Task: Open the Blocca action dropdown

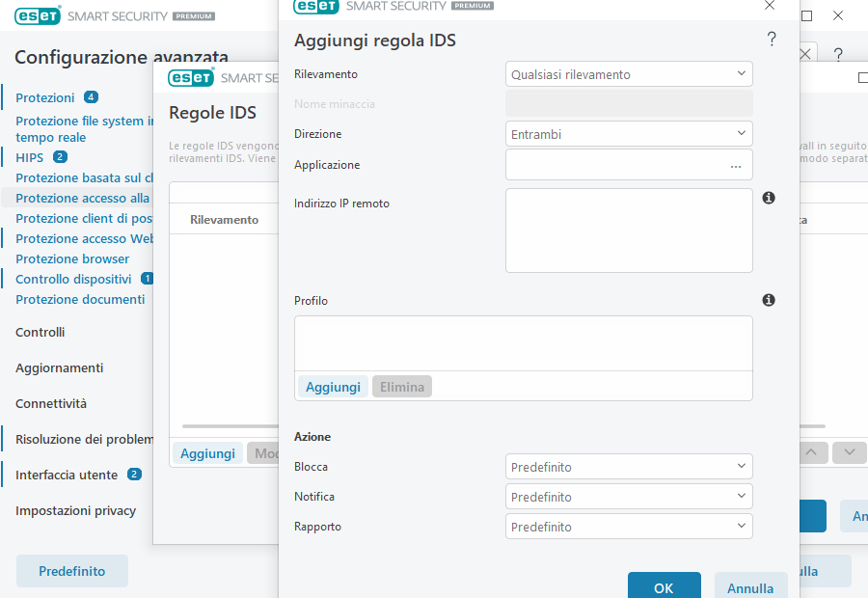Action: [x=629, y=467]
